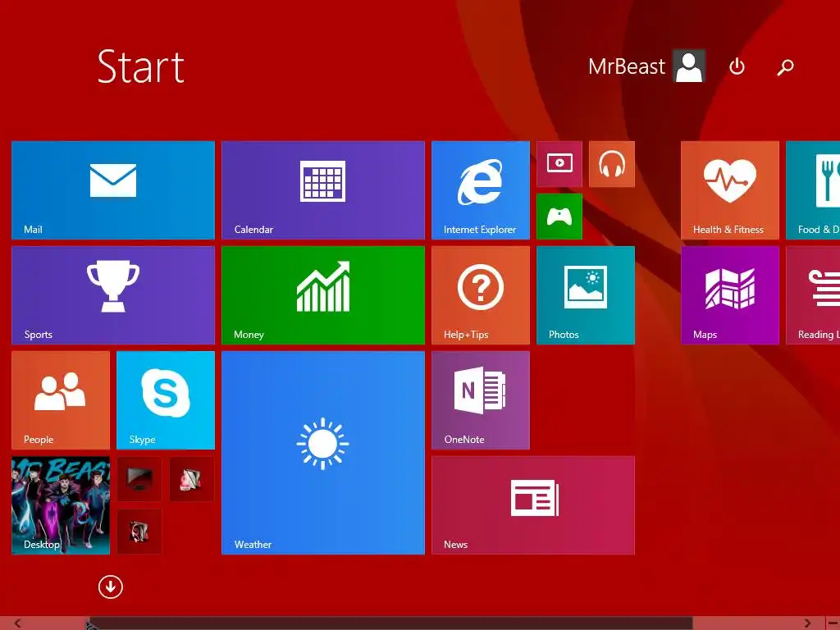Open the Money tile
The height and width of the screenshot is (630, 840).
(323, 295)
